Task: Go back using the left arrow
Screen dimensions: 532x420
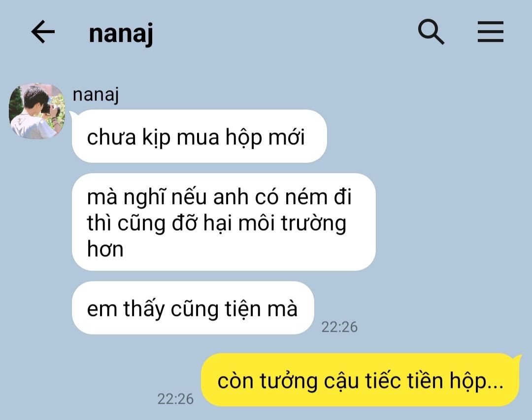Action: [43, 32]
